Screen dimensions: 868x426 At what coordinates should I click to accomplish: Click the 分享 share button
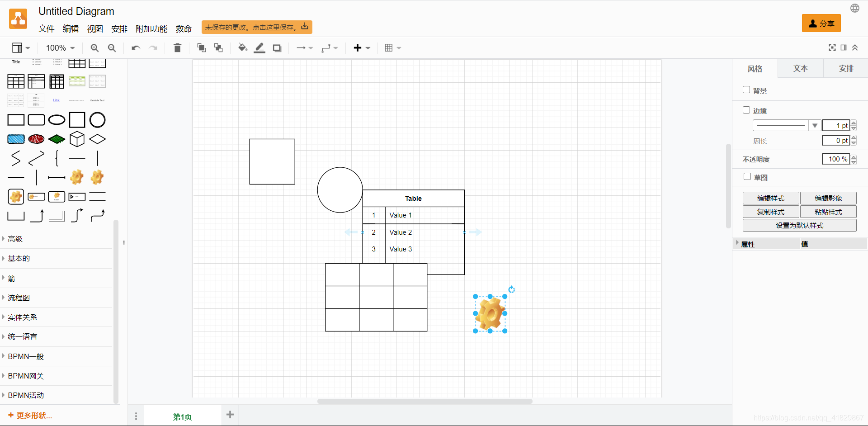click(821, 23)
